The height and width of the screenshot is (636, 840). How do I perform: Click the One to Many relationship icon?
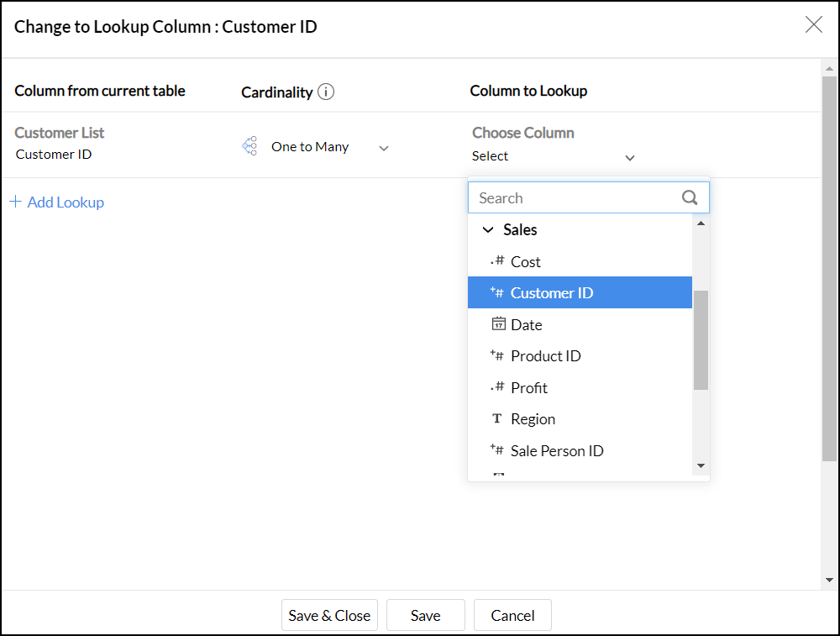(249, 147)
